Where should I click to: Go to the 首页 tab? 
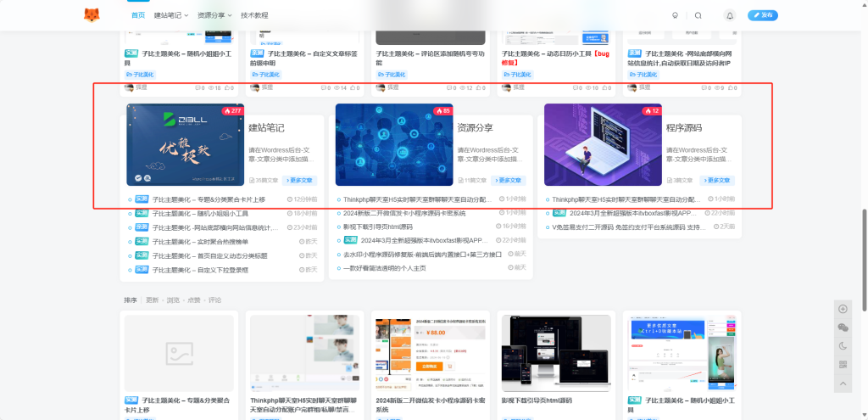click(x=138, y=15)
